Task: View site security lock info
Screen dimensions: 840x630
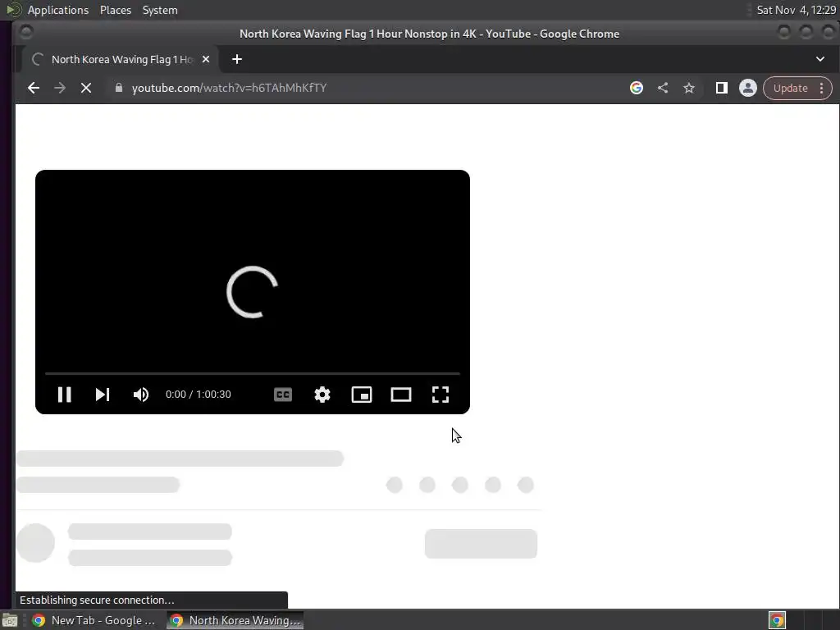Action: click(x=119, y=88)
